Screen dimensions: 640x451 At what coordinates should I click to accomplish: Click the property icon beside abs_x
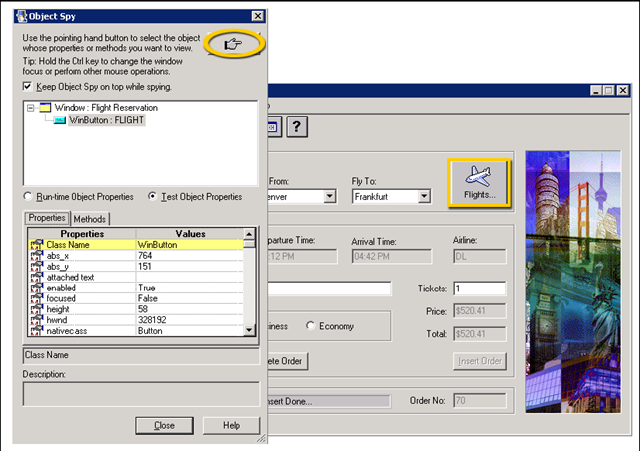(x=37, y=255)
